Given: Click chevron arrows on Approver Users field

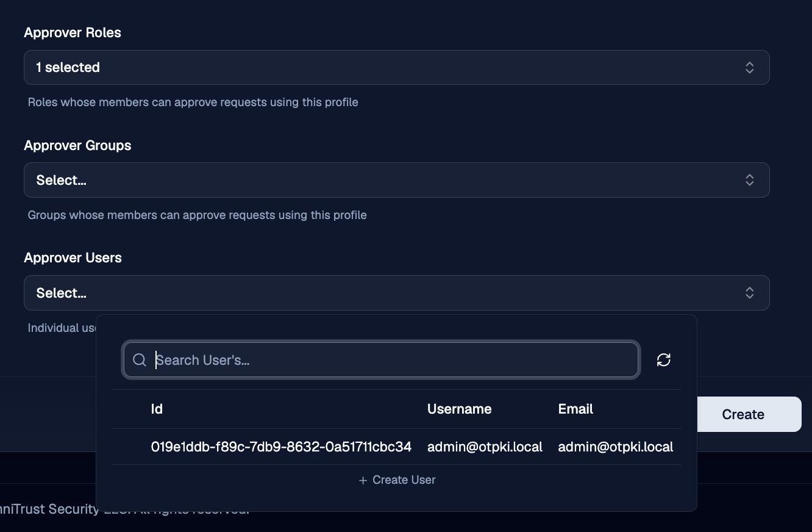Looking at the screenshot, I should tap(750, 293).
